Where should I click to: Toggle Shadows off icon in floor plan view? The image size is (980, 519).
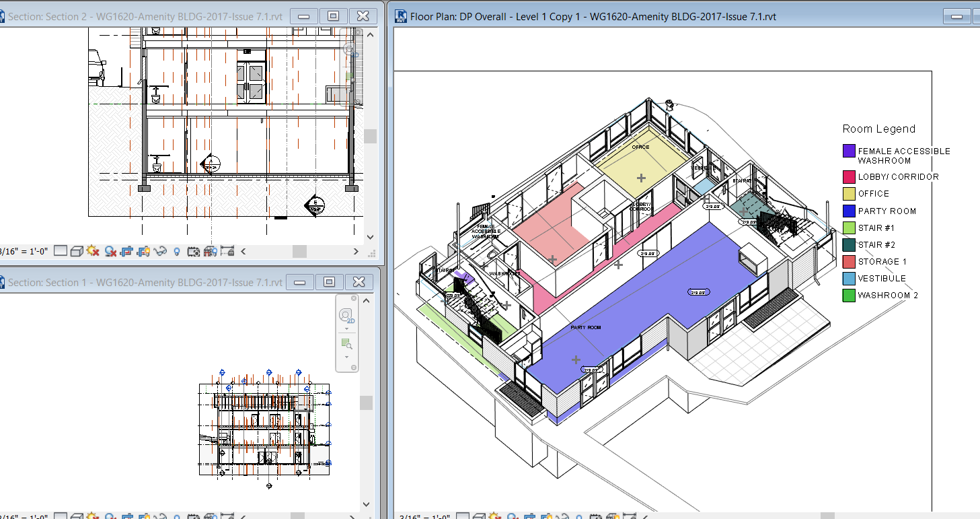(513, 516)
